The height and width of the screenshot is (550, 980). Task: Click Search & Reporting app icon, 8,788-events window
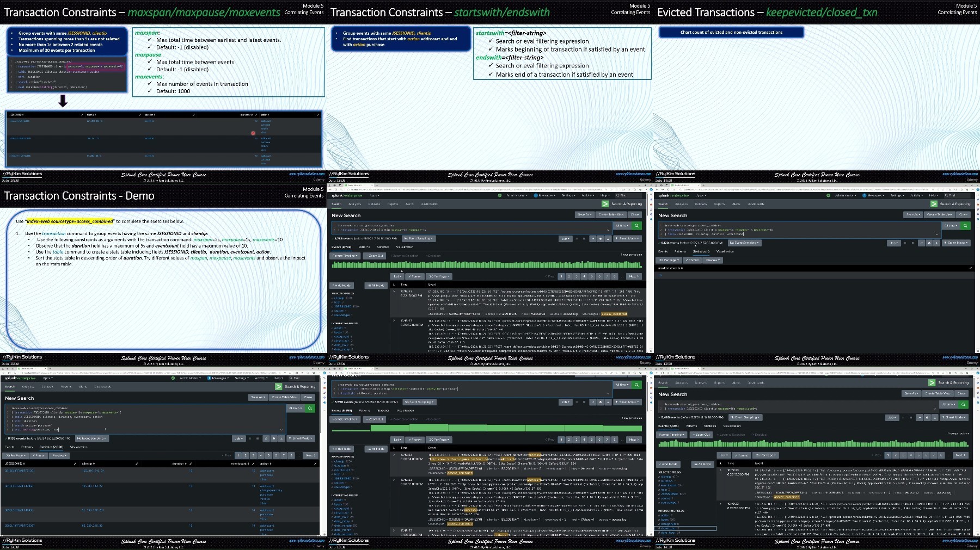click(x=605, y=204)
